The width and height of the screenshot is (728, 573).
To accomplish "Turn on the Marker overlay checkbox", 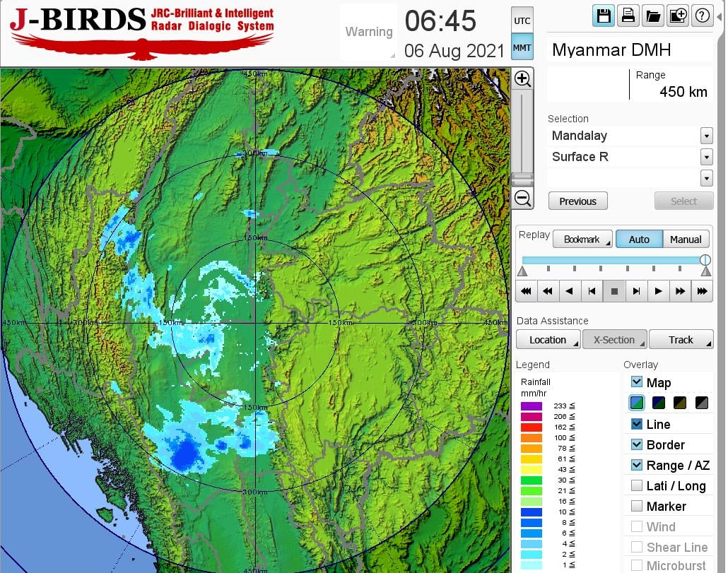I will click(637, 506).
